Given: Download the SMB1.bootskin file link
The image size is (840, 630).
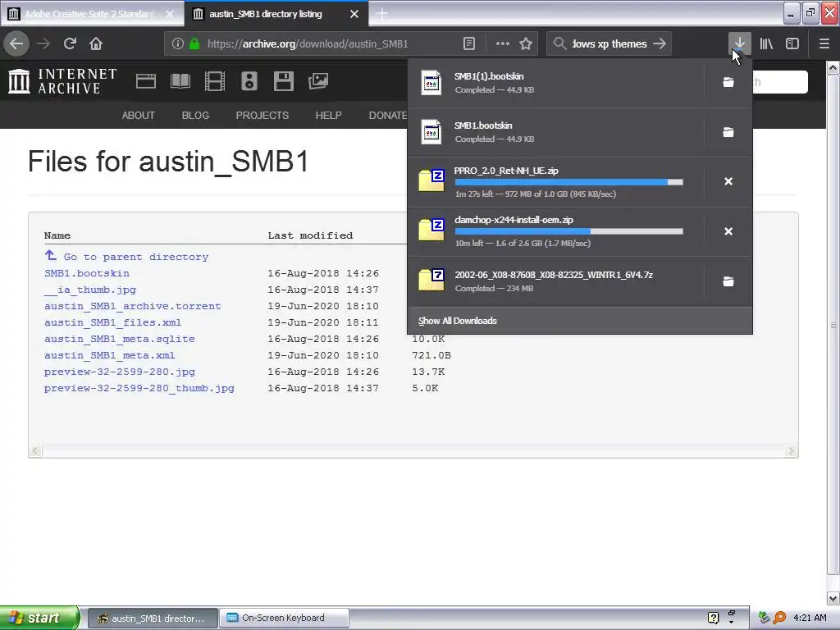Looking at the screenshot, I should click(x=87, y=273).
